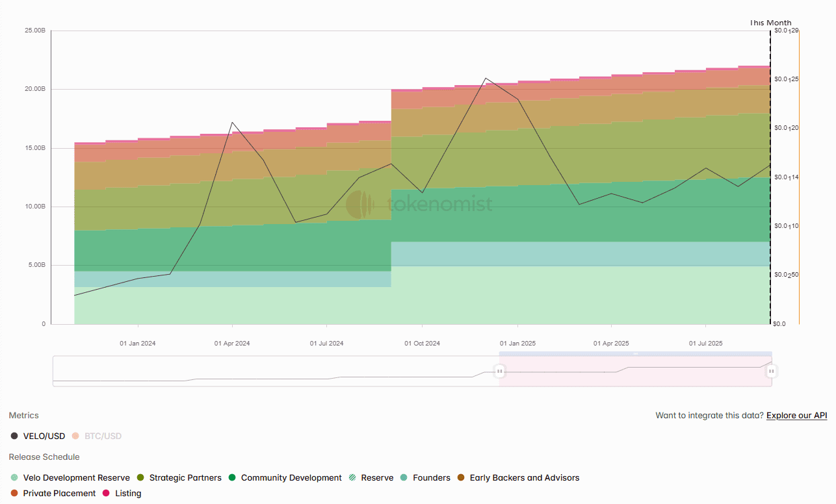
Task: Click the Velo Development Reserve legend dot
Action: tap(15, 477)
